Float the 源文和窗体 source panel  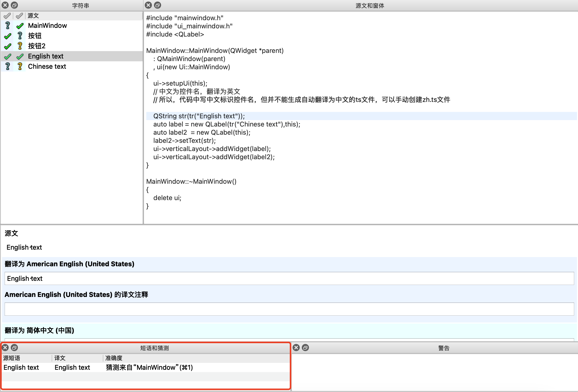[158, 5]
